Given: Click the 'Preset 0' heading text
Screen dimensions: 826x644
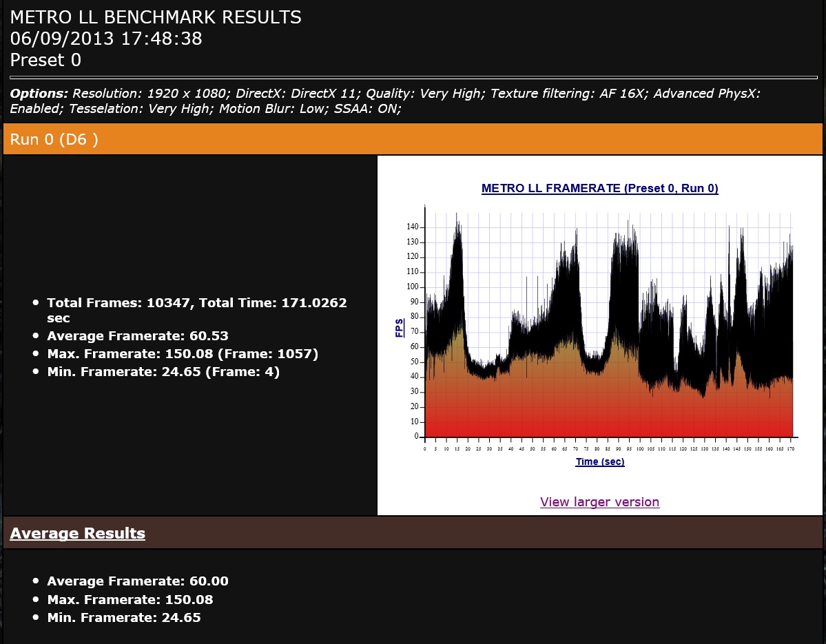Looking at the screenshot, I should point(46,60).
